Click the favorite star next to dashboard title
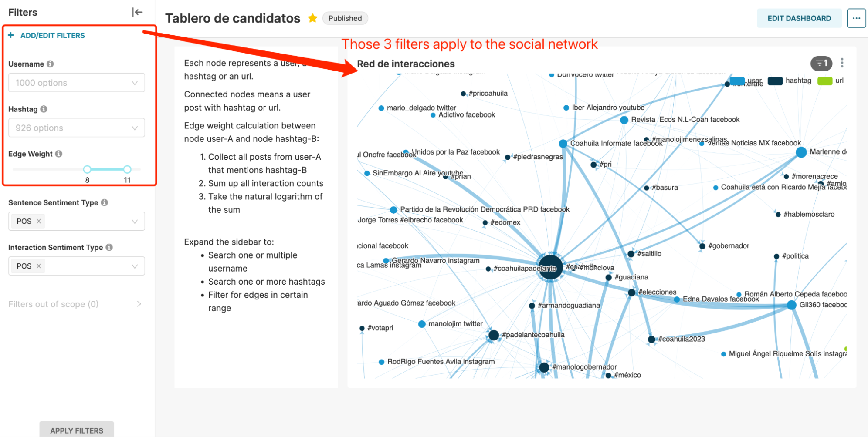This screenshot has height=437, width=868. point(312,18)
